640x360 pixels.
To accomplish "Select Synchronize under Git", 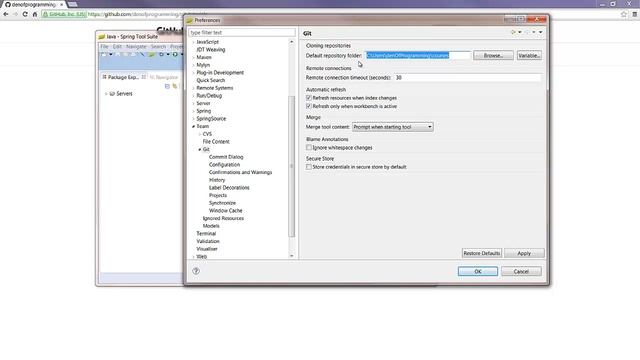I will coord(222,203).
